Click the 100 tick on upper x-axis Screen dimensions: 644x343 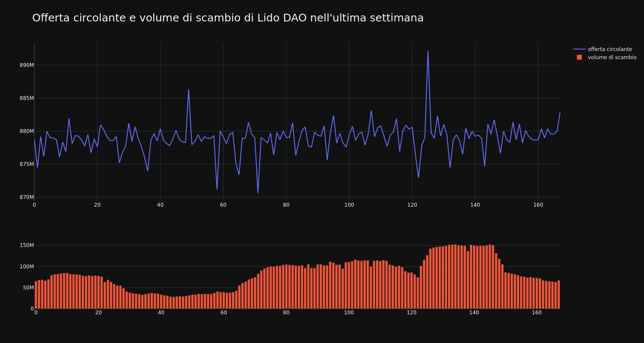(x=349, y=205)
